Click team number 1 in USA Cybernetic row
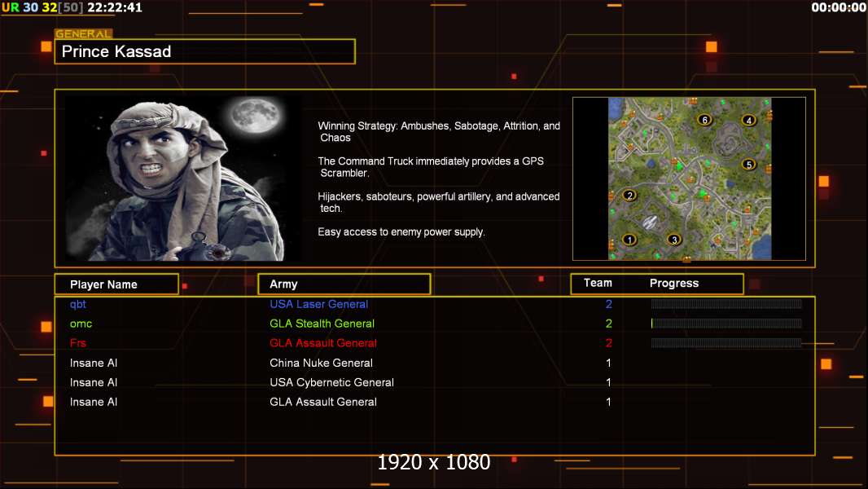This screenshot has width=868, height=489. (608, 382)
